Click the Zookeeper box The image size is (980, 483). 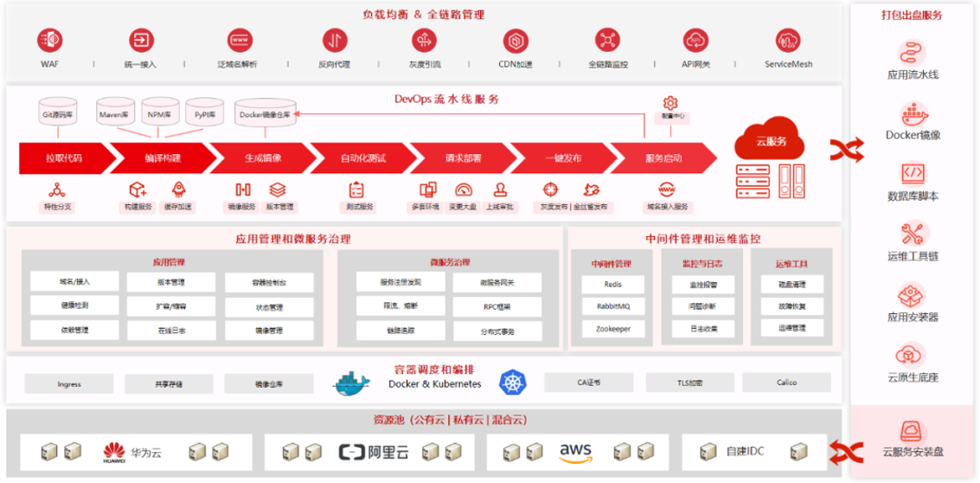coord(613,328)
